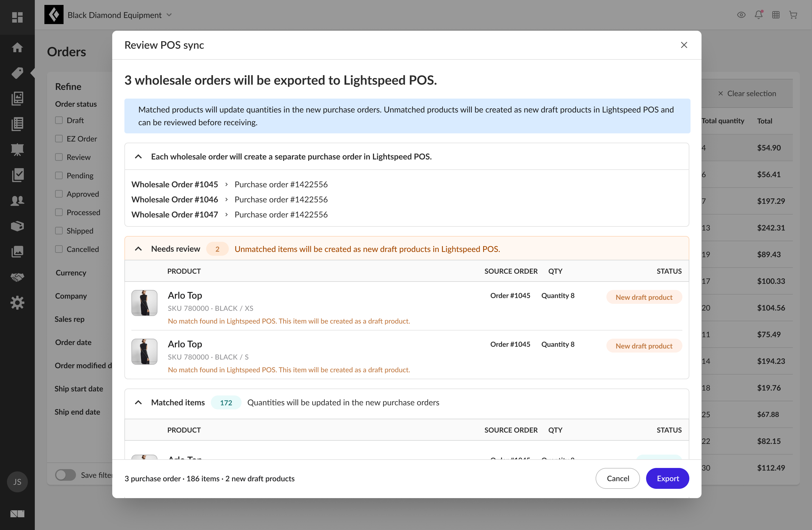This screenshot has height=530, width=812.
Task: Click the Cancel button
Action: coord(617,478)
